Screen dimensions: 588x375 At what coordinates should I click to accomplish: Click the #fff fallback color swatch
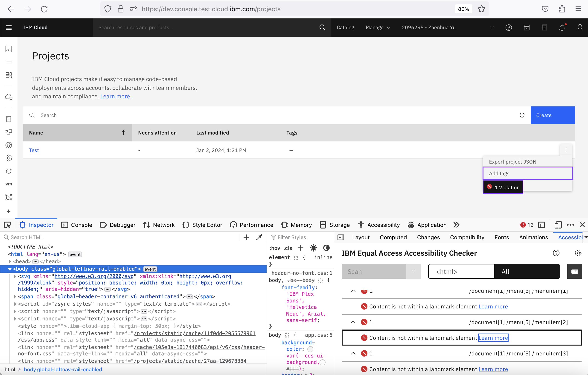323,362
